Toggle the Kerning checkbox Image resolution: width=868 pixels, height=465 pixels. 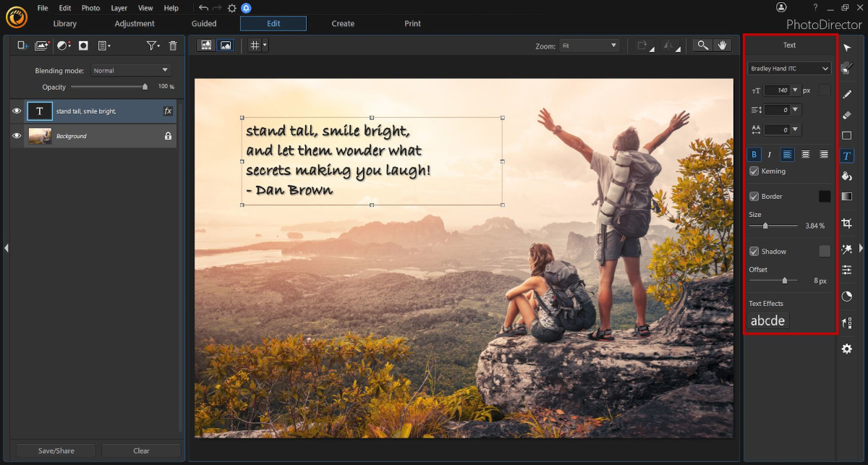point(754,171)
